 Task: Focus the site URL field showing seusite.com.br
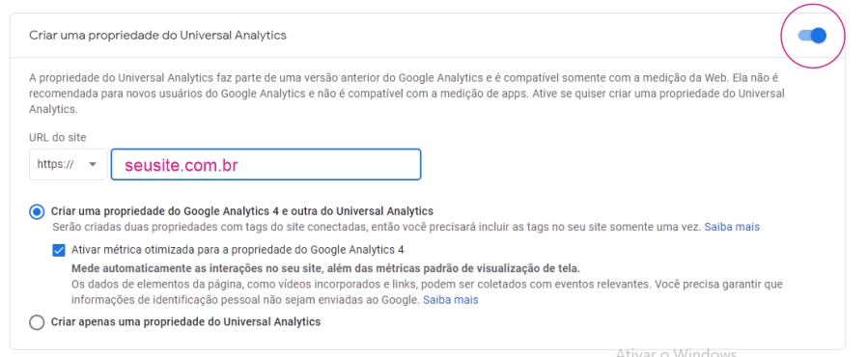pyautogui.click(x=266, y=164)
